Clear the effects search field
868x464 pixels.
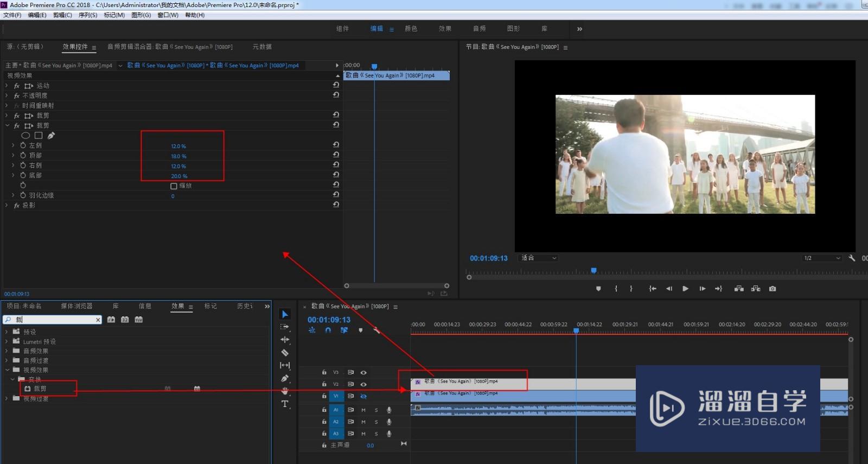tap(98, 320)
